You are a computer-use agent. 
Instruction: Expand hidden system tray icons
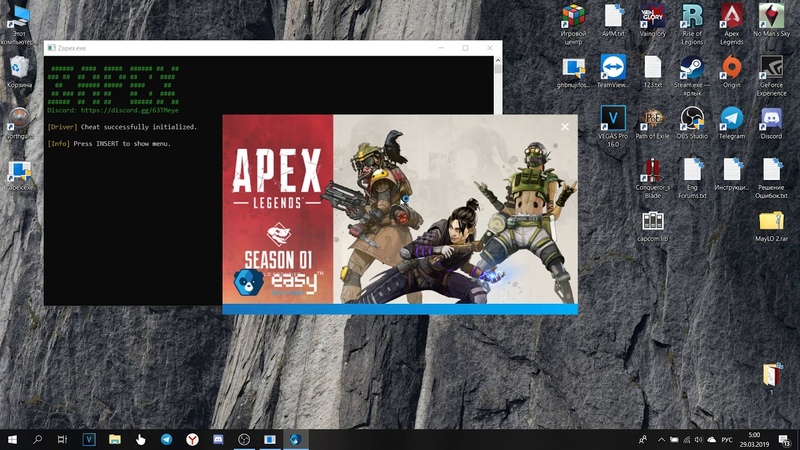pos(661,439)
